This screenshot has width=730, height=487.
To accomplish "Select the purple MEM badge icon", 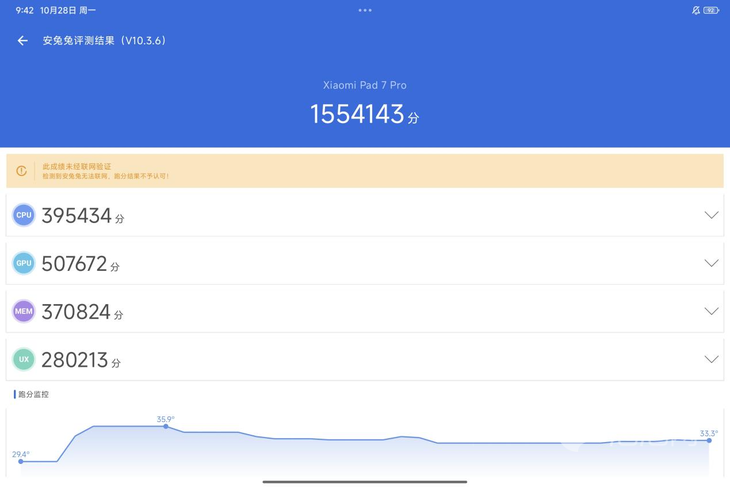I will click(23, 311).
